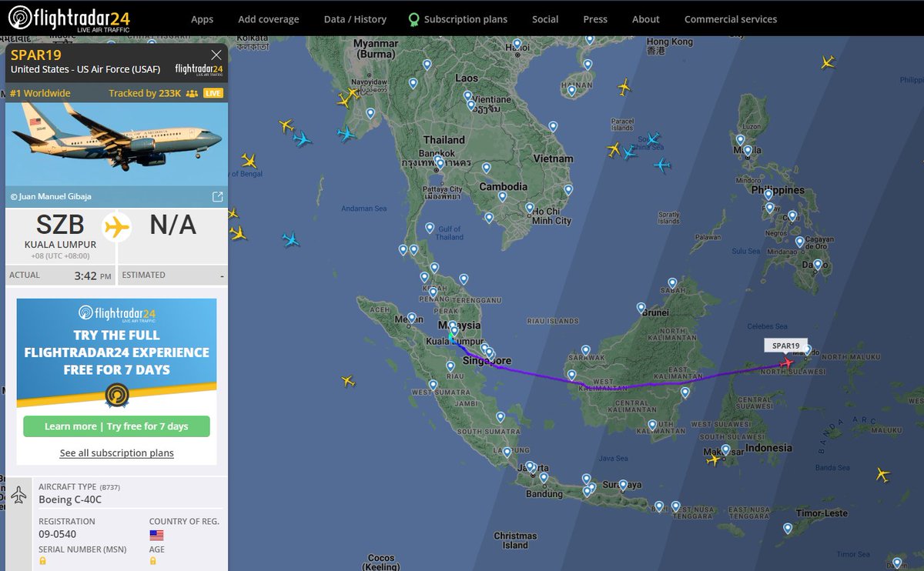Open the C-40C aircraft photo thumbnail
The image size is (924, 571).
click(x=117, y=145)
